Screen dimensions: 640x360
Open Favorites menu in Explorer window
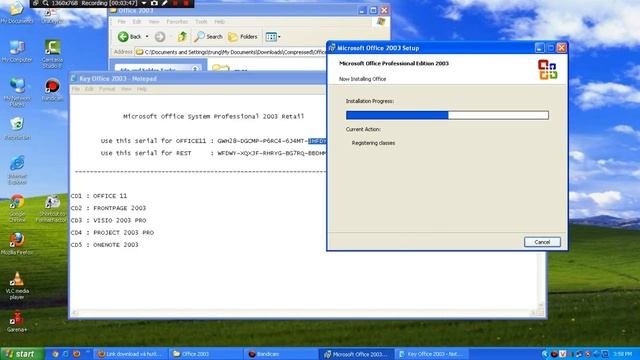click(177, 22)
